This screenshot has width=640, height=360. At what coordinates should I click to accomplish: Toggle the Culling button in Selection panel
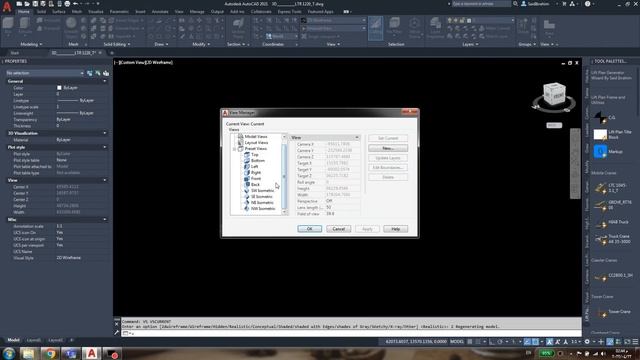pyautogui.click(x=376, y=28)
